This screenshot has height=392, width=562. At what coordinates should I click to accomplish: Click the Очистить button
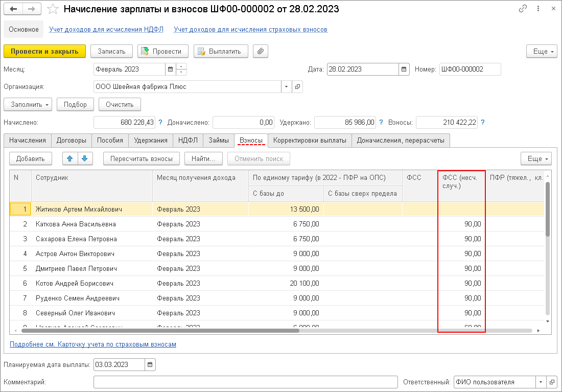click(x=120, y=104)
